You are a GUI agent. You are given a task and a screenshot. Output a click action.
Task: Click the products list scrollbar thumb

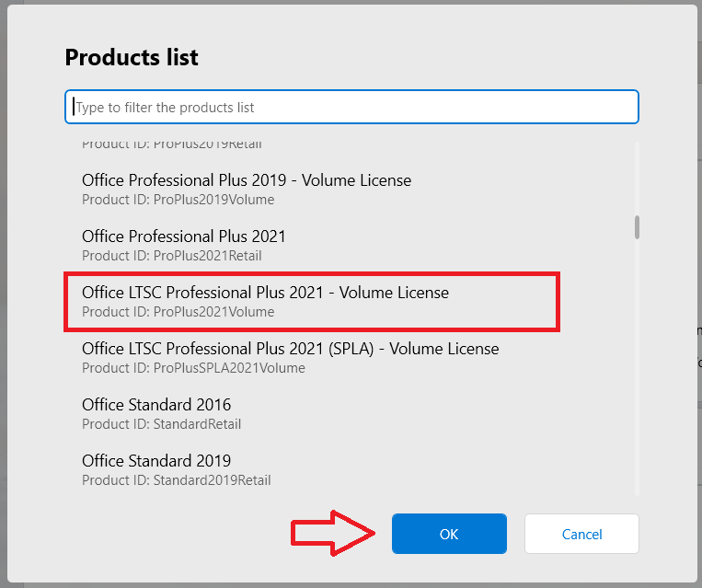[637, 227]
